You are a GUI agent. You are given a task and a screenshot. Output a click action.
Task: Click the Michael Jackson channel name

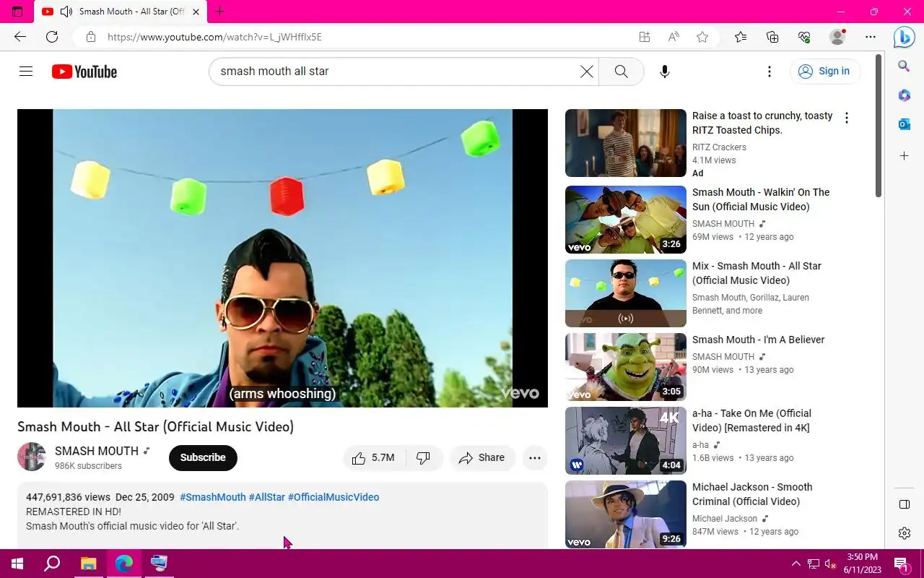pyautogui.click(x=725, y=519)
